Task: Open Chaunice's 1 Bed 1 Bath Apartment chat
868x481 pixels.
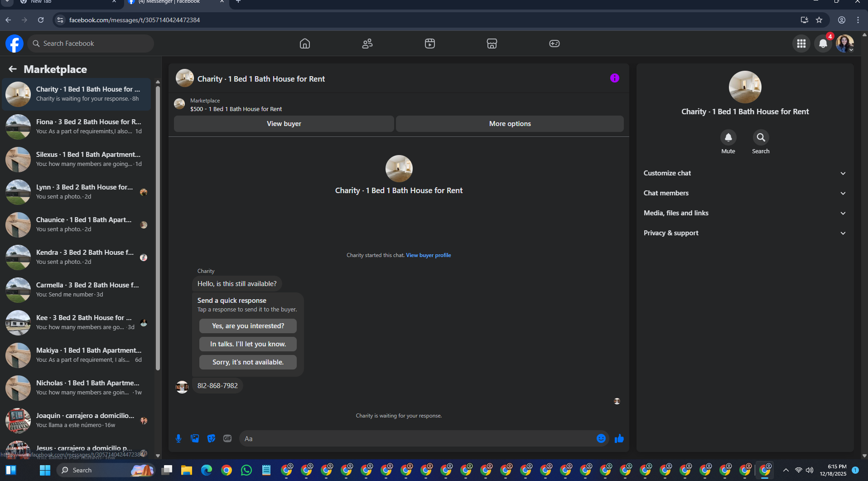Action: click(77, 224)
